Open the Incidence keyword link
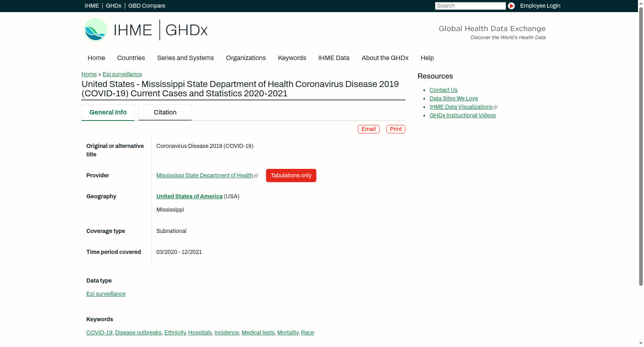The width and height of the screenshot is (644, 347). (x=227, y=332)
